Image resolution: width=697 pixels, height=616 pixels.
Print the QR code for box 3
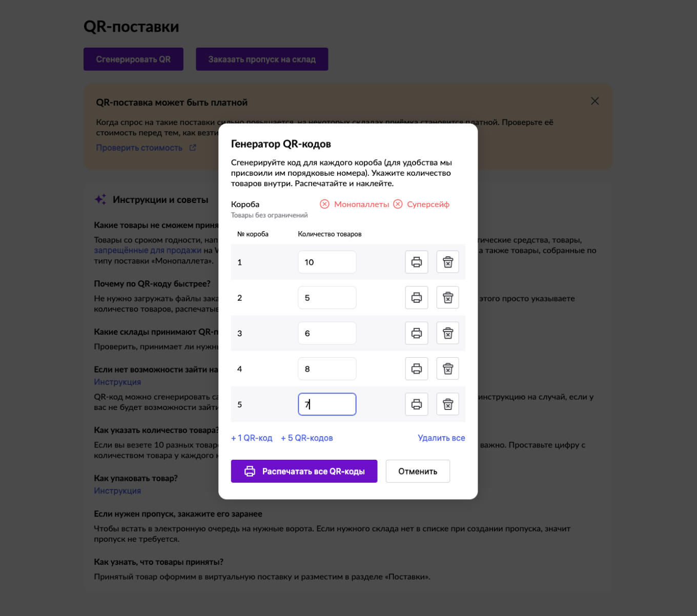pos(416,333)
